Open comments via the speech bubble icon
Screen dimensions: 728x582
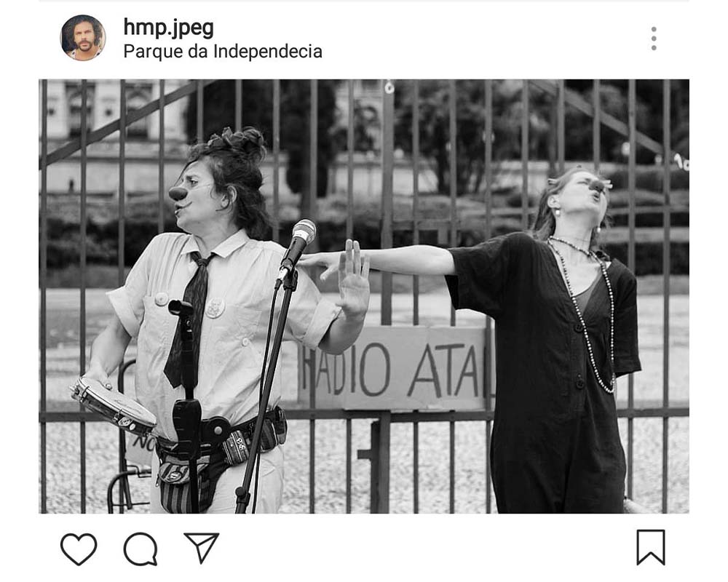(141, 549)
